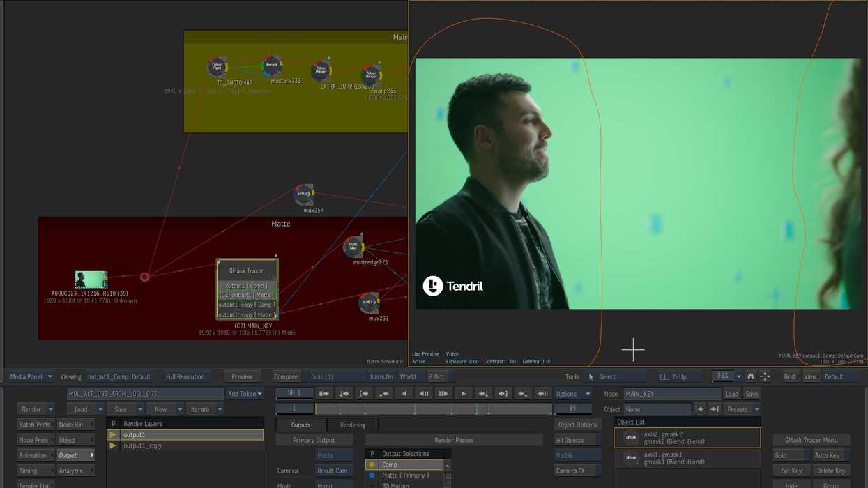Expand the Iterate dropdown arrow
Viewport: 868px width, 488px height.
pyautogui.click(x=220, y=409)
